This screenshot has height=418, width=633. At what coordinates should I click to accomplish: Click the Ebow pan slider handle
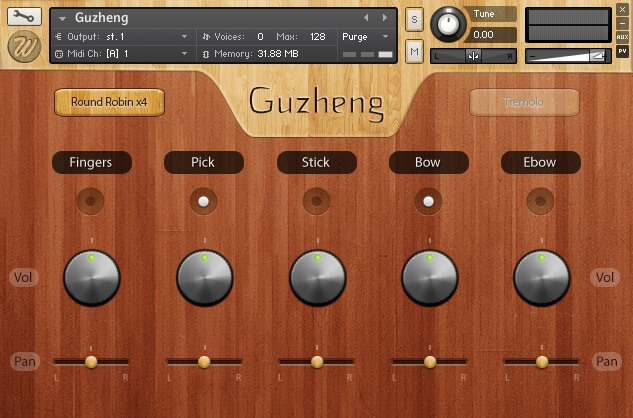(542, 362)
